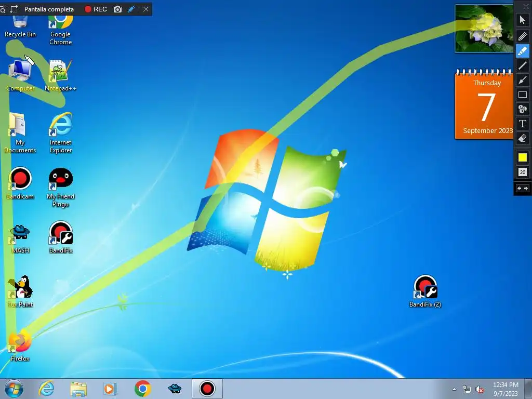532x399 pixels.
Task: Close the Bandicam recording bar
Action: 145,9
